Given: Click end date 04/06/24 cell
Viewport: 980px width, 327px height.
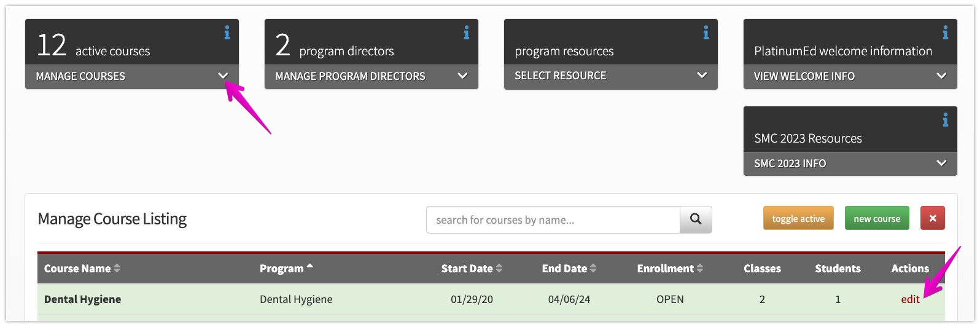Looking at the screenshot, I should (x=569, y=299).
